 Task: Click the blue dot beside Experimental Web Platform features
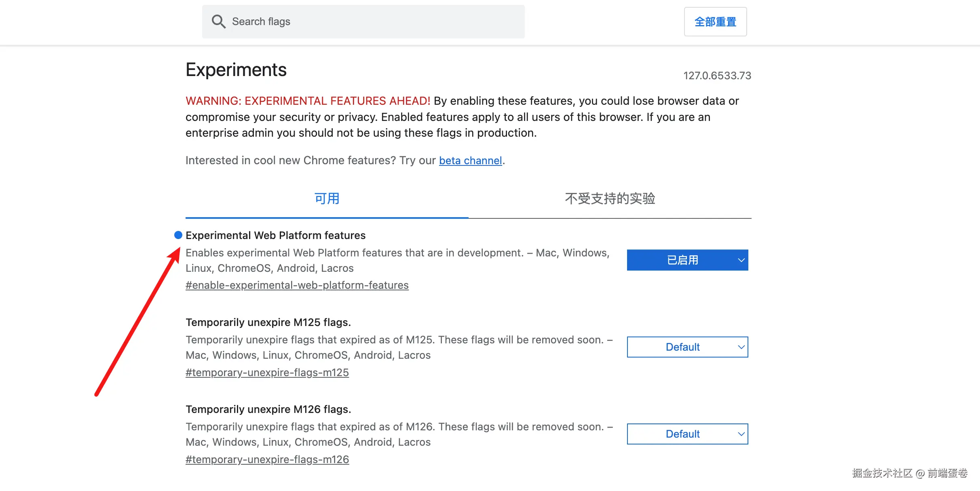tap(178, 235)
